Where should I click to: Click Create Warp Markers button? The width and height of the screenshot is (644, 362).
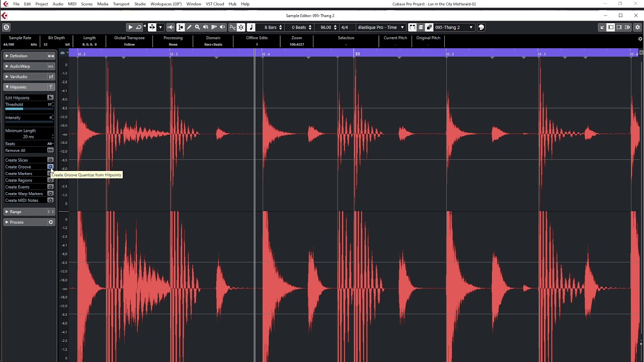coord(50,194)
